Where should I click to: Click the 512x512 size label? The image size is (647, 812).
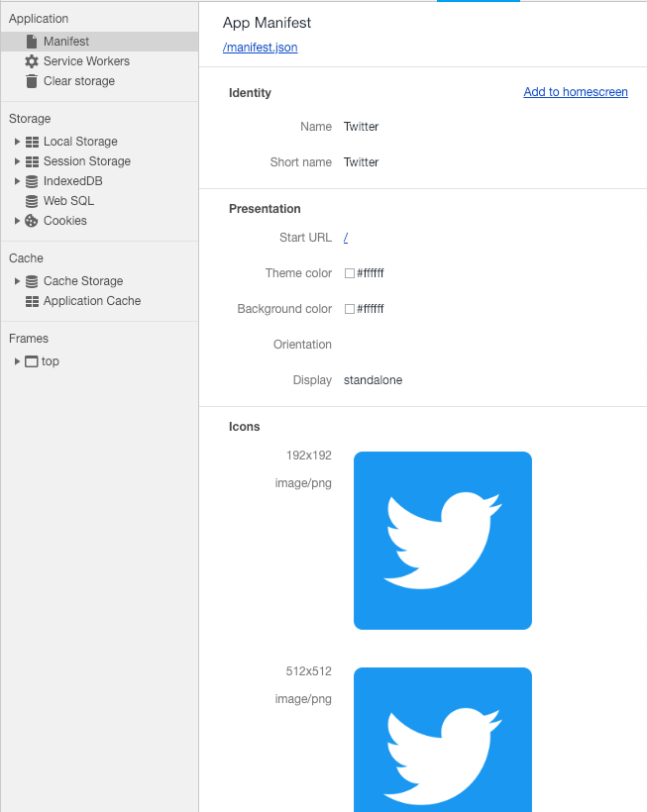pos(309,671)
